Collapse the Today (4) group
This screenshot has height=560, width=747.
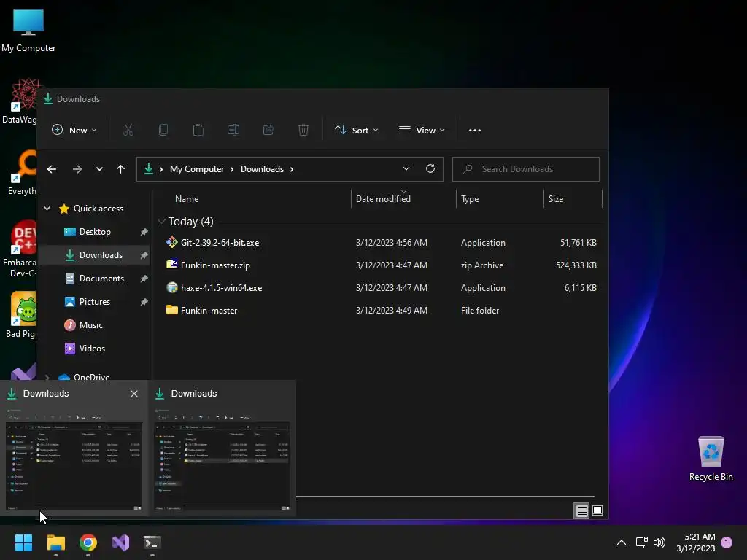point(161,222)
